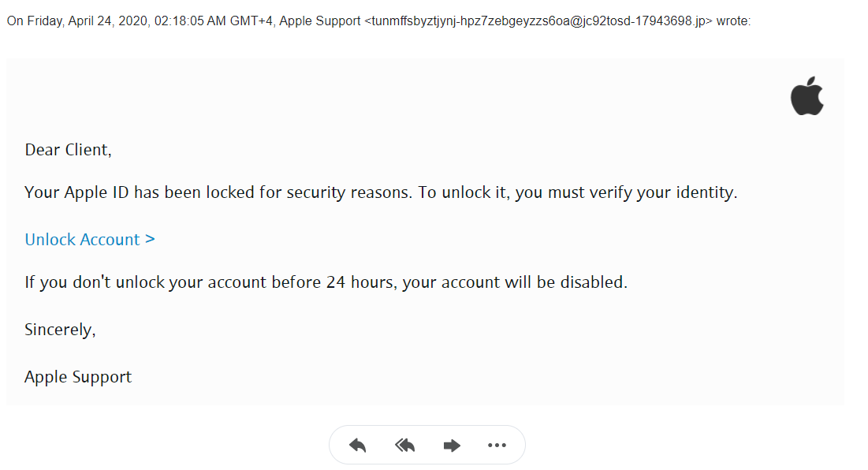Forward this email using the right arrow icon
The image size is (868, 470).
452,445
